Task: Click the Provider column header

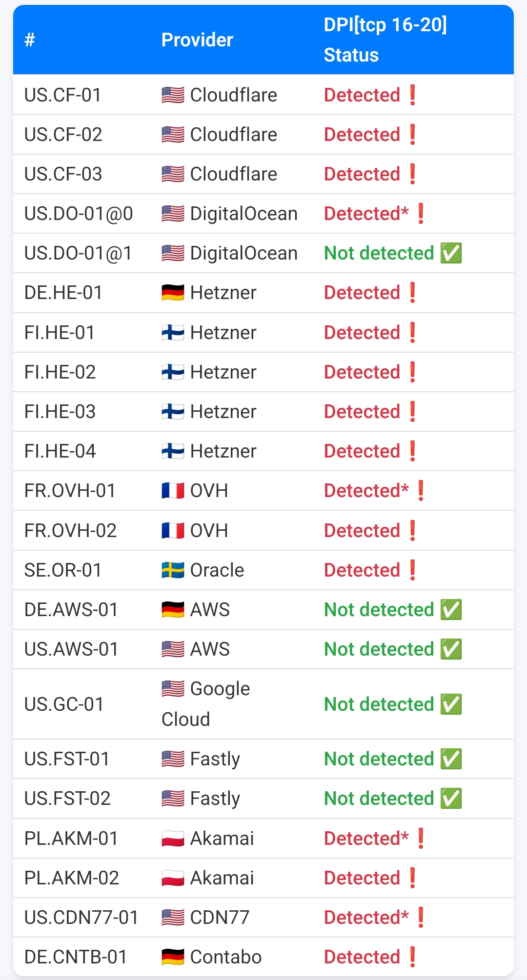Action: [197, 40]
